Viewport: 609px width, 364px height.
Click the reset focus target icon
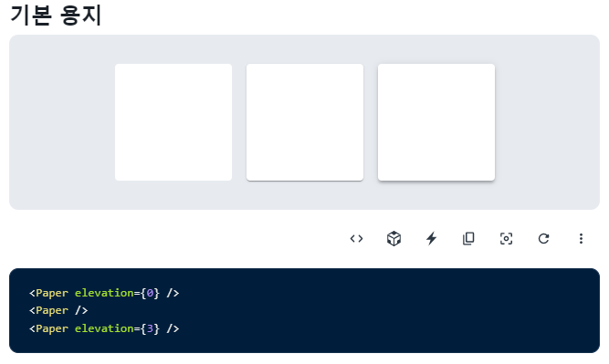tap(506, 239)
